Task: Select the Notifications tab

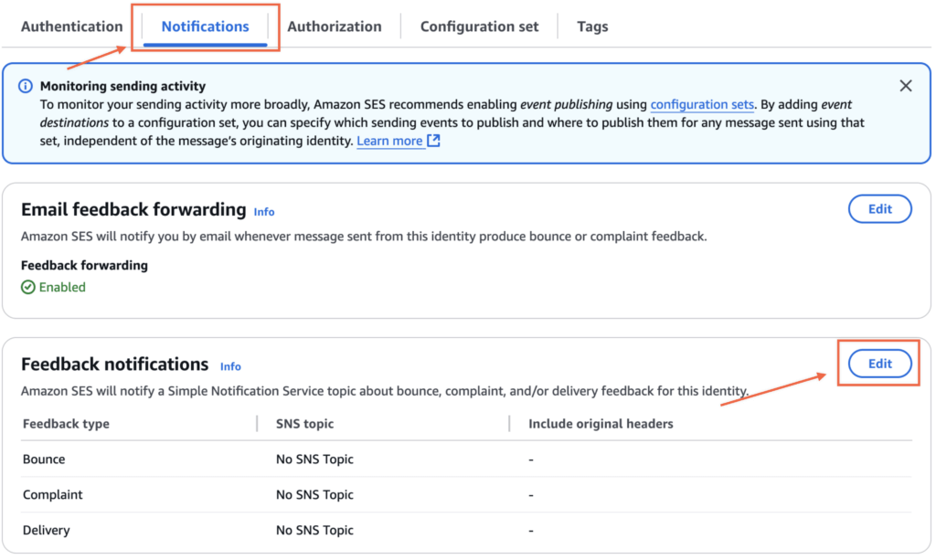Action: pos(205,26)
